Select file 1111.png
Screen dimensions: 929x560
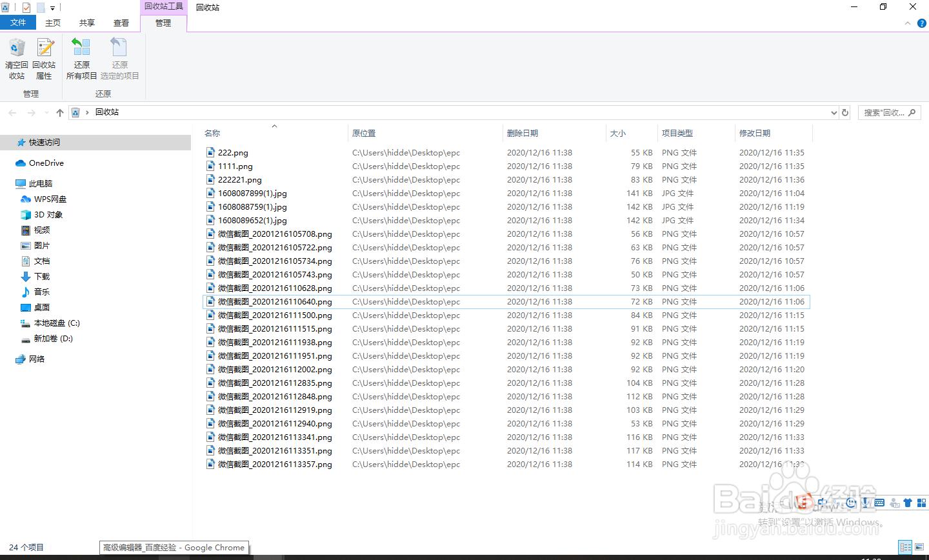(235, 166)
